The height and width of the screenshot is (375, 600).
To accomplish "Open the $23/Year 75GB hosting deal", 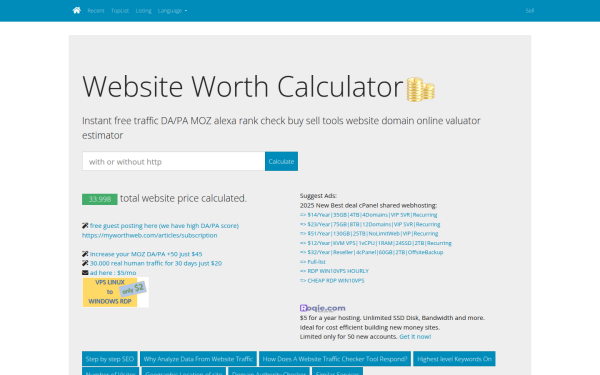I will pos(370,224).
